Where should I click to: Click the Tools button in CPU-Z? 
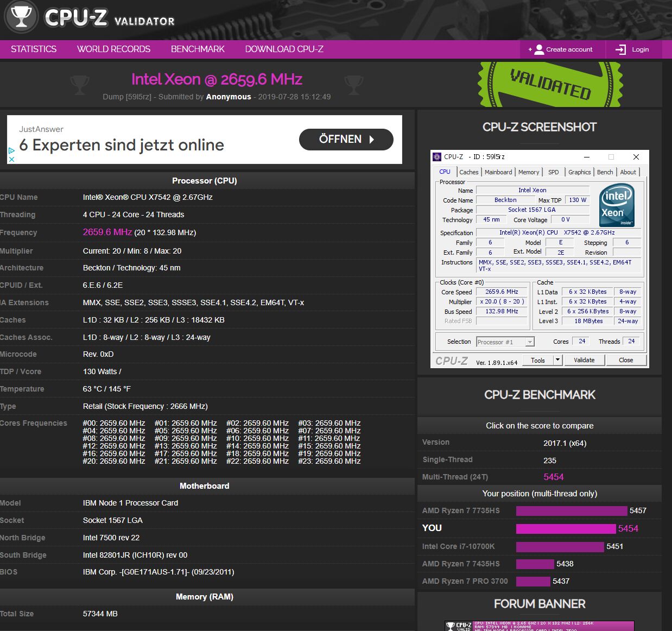[x=538, y=360]
